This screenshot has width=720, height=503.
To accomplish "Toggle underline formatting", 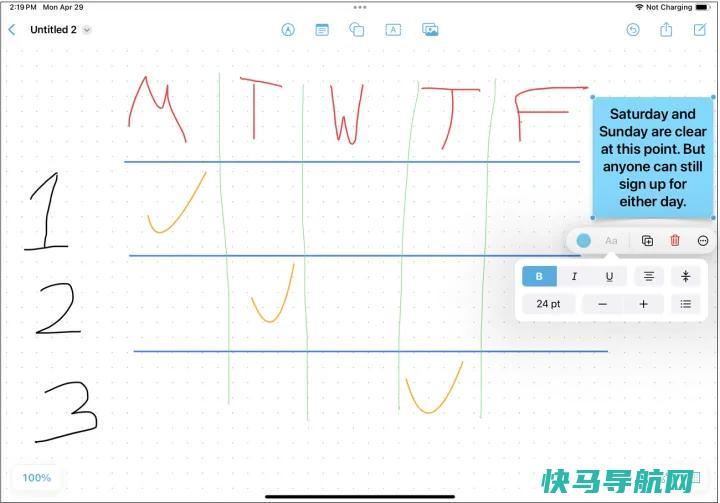I will click(x=609, y=276).
